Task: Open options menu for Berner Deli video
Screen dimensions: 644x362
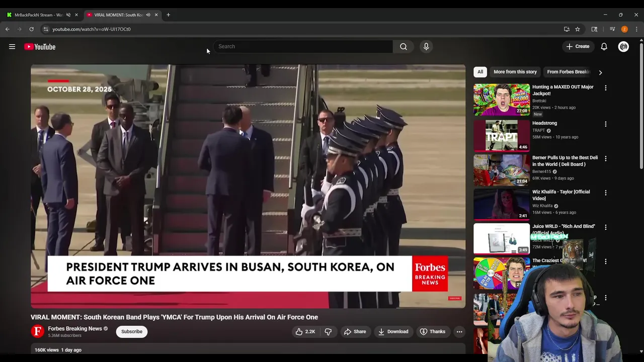Action: pyautogui.click(x=606, y=158)
